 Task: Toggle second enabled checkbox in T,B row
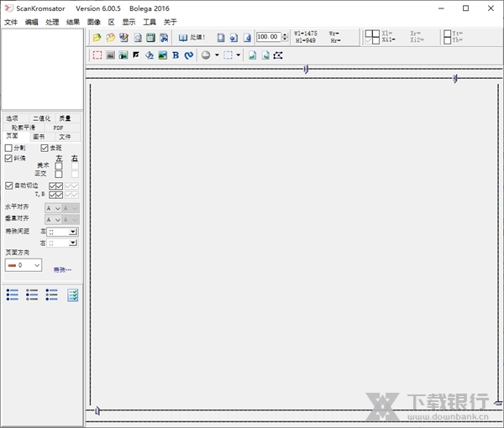[59, 195]
